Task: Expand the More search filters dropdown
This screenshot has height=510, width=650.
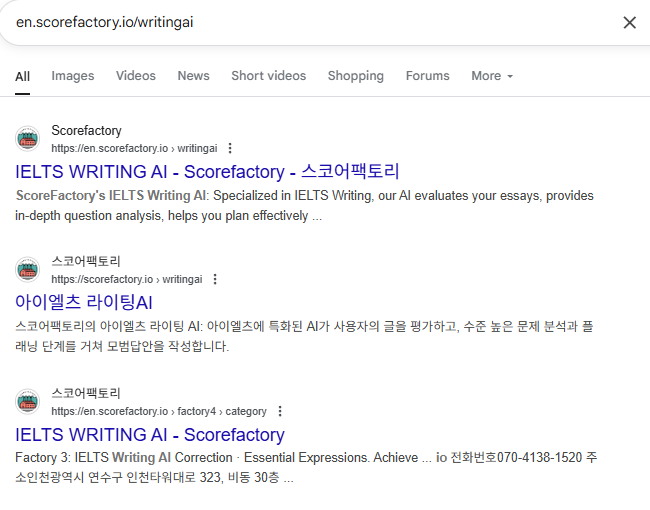Action: click(x=492, y=76)
